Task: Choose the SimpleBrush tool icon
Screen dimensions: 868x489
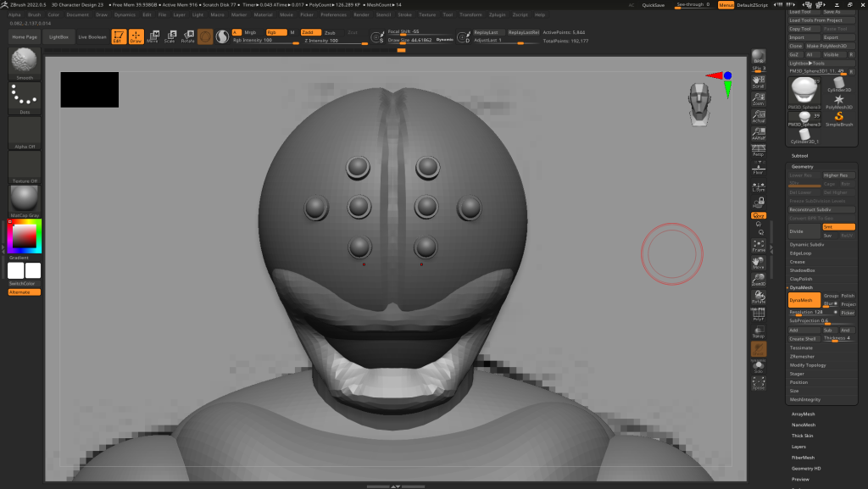Action: click(x=839, y=117)
